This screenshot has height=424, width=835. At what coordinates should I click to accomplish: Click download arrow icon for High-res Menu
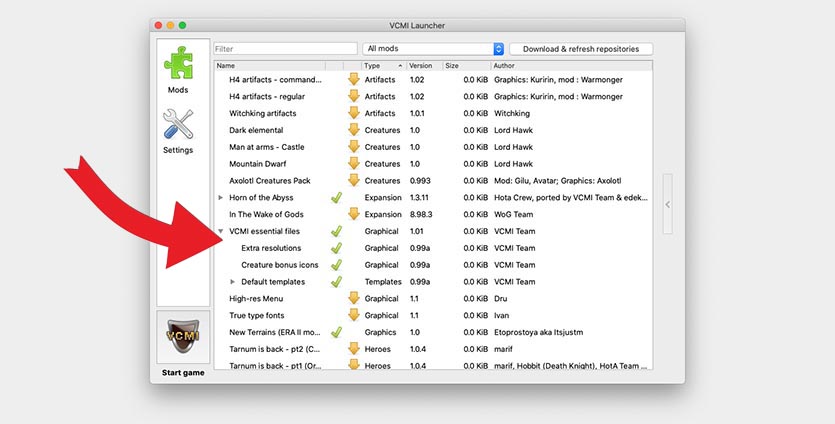click(x=353, y=298)
